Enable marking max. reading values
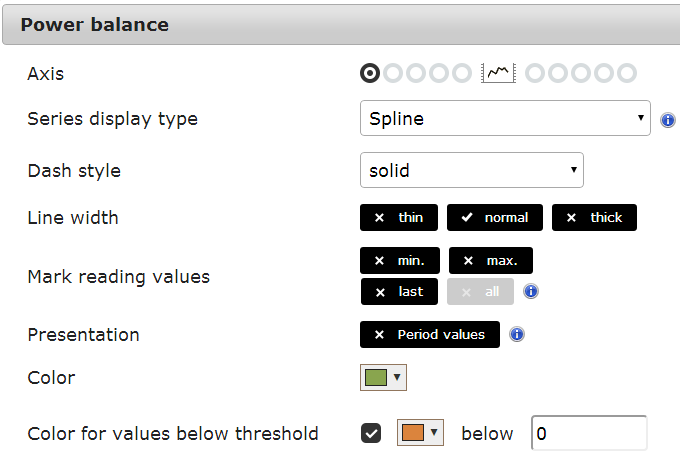Screen dimensions: 680x453 490,261
